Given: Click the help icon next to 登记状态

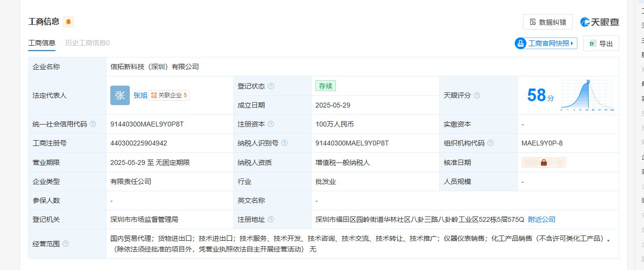Looking at the screenshot, I should (x=271, y=86).
